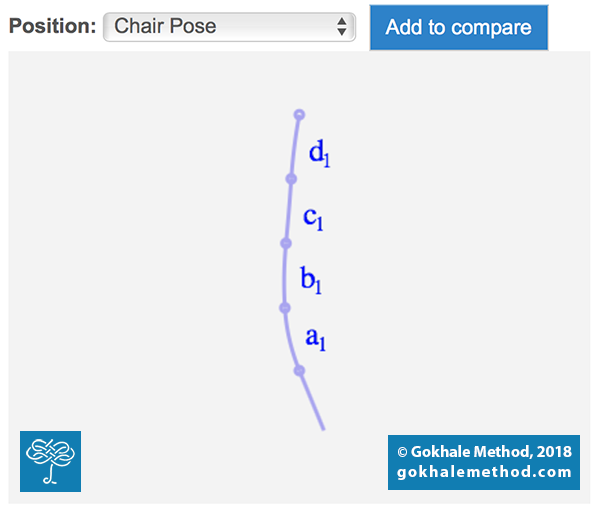Screen dimensions: 600x507
Task: Click the bottom tail of the spine line
Action: pos(312,401)
